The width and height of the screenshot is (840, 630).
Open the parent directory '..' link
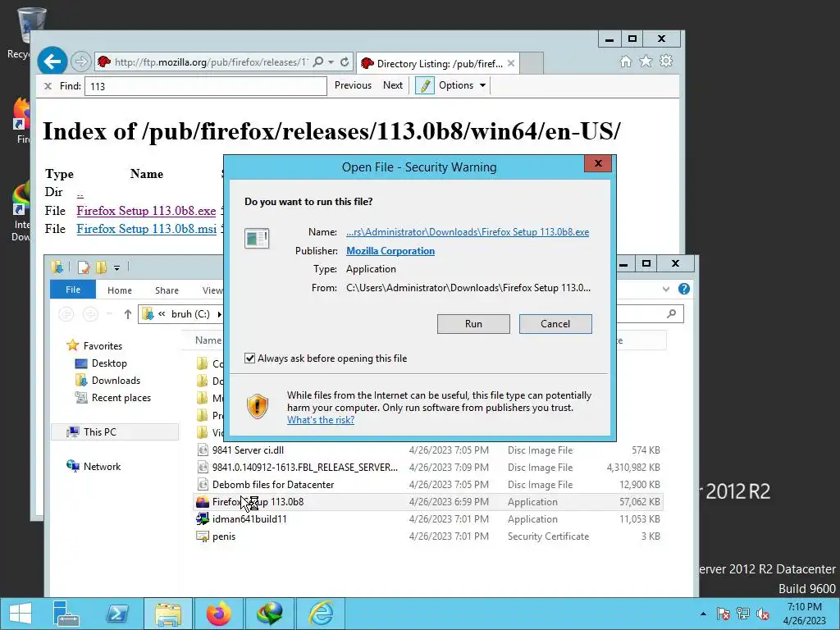click(x=80, y=193)
